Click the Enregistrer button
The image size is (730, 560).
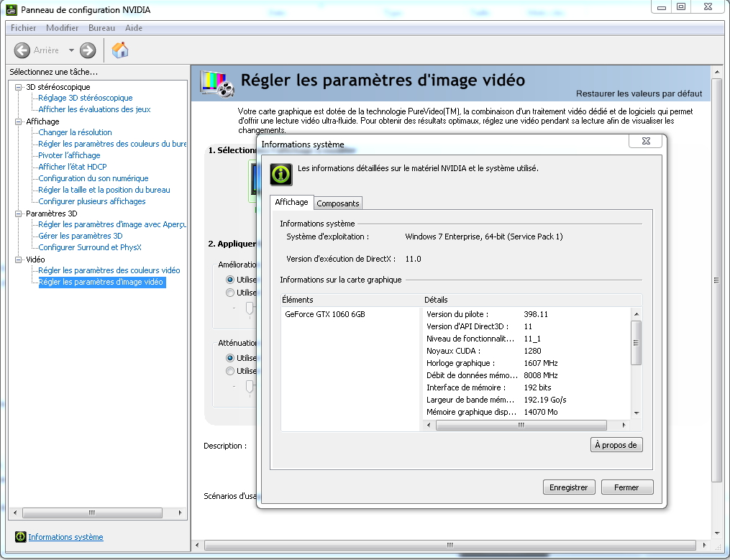tap(569, 487)
